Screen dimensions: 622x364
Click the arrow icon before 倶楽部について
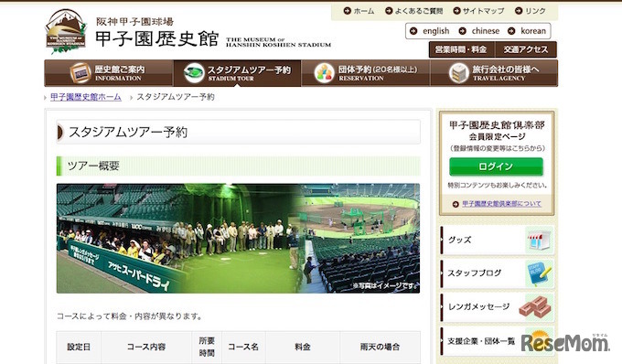(456, 204)
